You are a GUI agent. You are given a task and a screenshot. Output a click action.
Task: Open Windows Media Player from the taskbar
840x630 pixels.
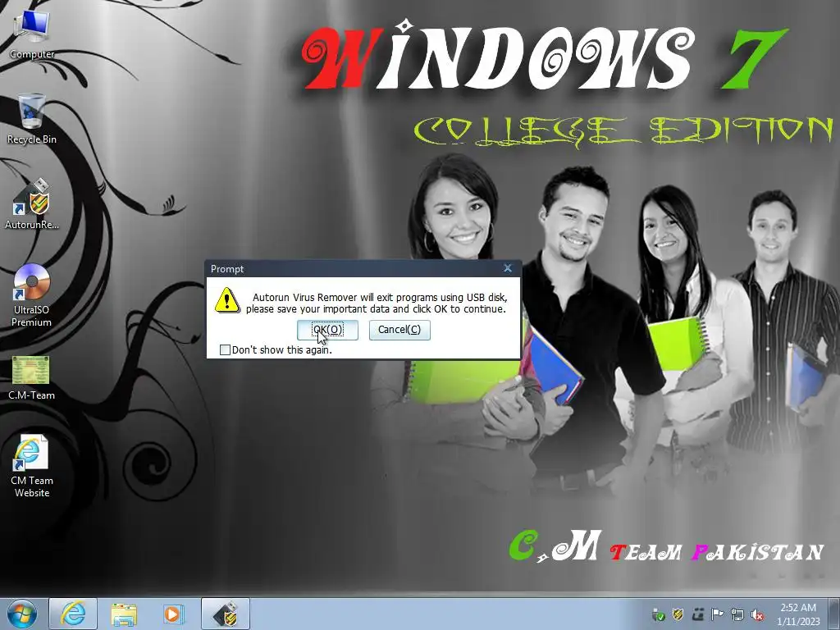tap(174, 614)
